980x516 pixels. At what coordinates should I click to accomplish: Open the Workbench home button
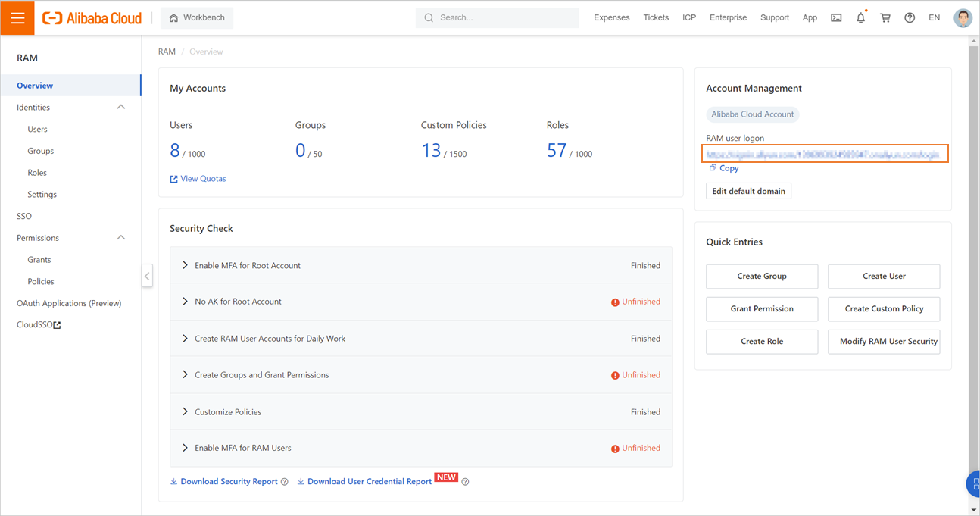pyautogui.click(x=197, y=17)
